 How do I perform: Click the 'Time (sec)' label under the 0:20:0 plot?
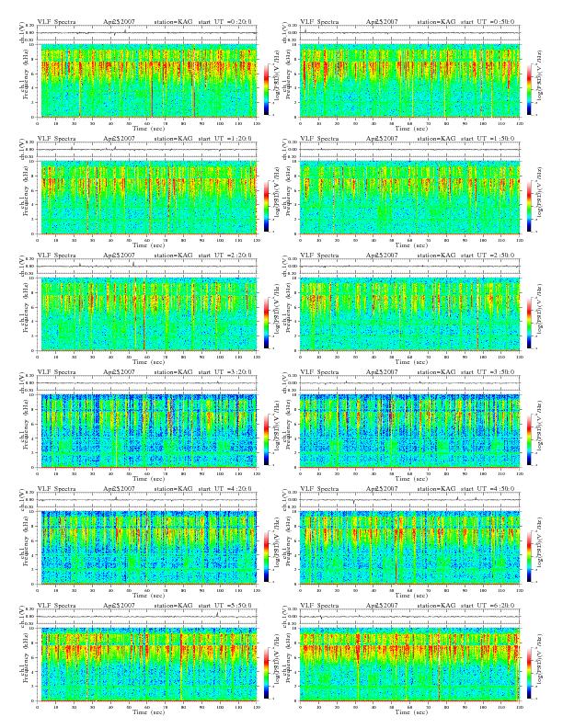click(148, 128)
